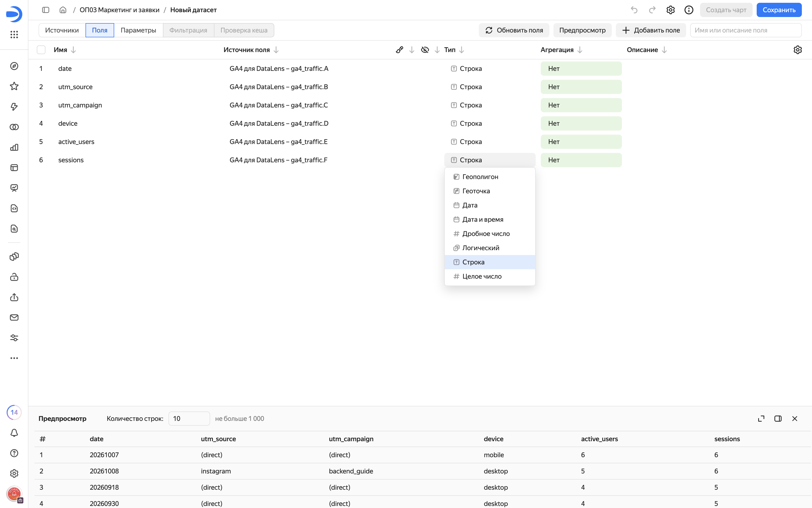Open type dropdown for sessions field
This screenshot has width=812, height=508.
point(489,160)
